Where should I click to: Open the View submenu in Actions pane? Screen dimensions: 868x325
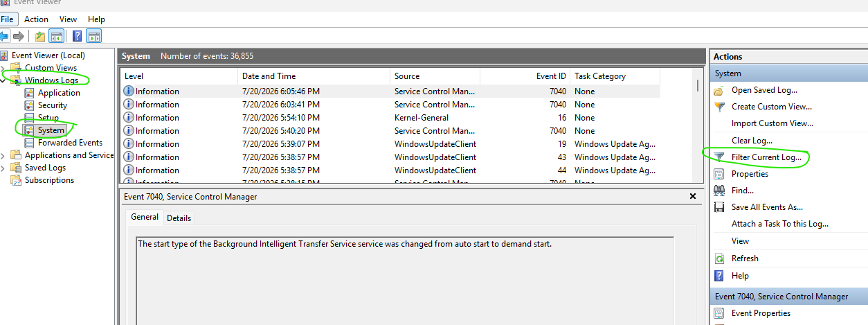(x=740, y=241)
